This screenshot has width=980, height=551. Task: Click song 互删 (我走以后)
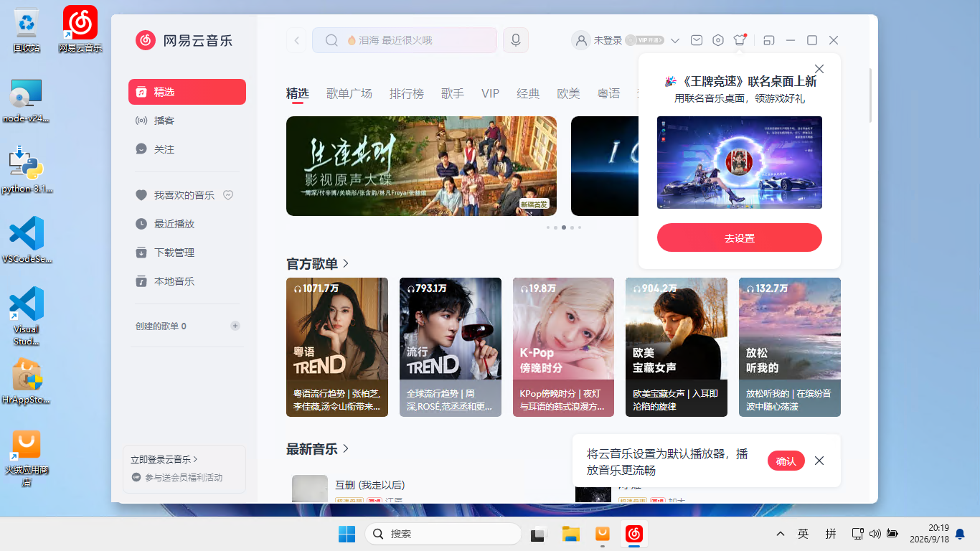(x=370, y=485)
